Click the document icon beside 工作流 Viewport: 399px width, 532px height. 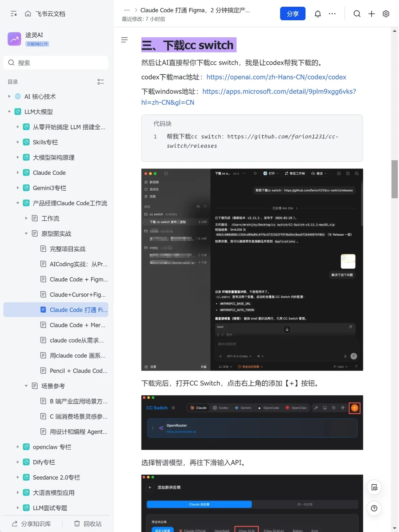pos(35,218)
